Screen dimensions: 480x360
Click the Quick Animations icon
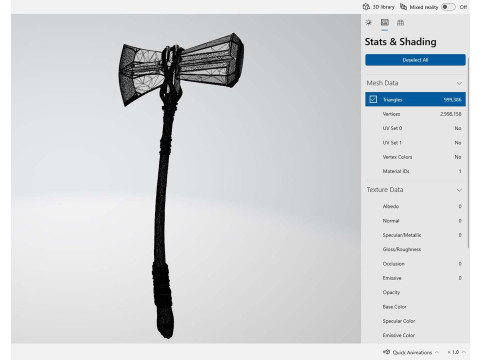coord(387,352)
